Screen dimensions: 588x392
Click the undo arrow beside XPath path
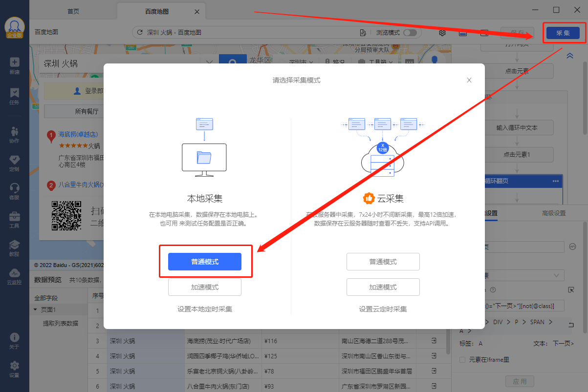click(571, 324)
